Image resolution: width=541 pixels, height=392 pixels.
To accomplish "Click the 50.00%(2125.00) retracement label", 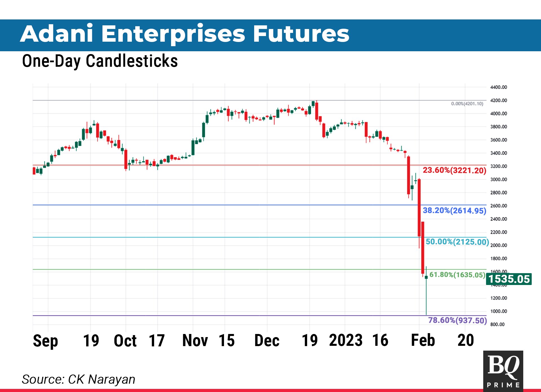I will click(x=457, y=242).
